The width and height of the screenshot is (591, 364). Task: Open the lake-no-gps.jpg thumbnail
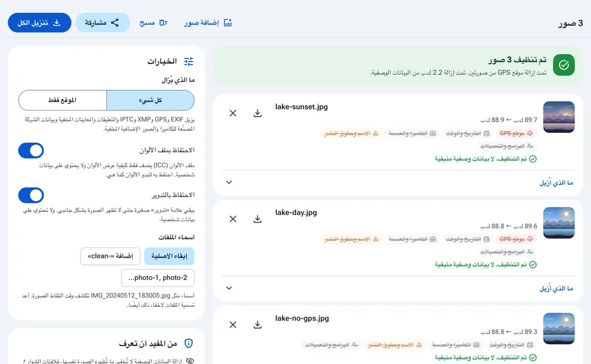click(x=559, y=328)
